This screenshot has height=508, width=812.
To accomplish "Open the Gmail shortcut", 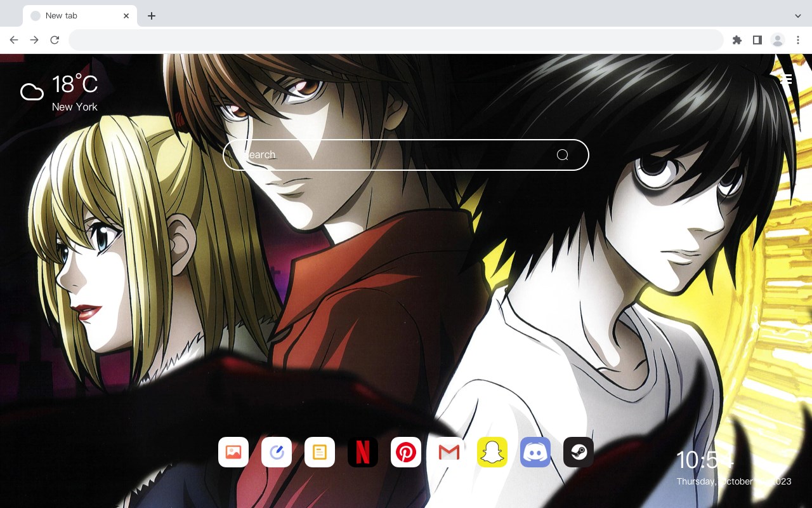I will pyautogui.click(x=449, y=452).
